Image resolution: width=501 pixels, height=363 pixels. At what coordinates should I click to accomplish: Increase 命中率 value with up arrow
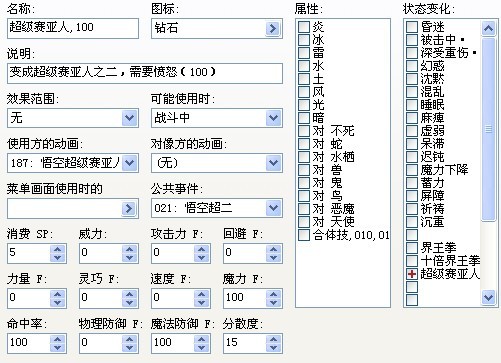[x=57, y=339]
